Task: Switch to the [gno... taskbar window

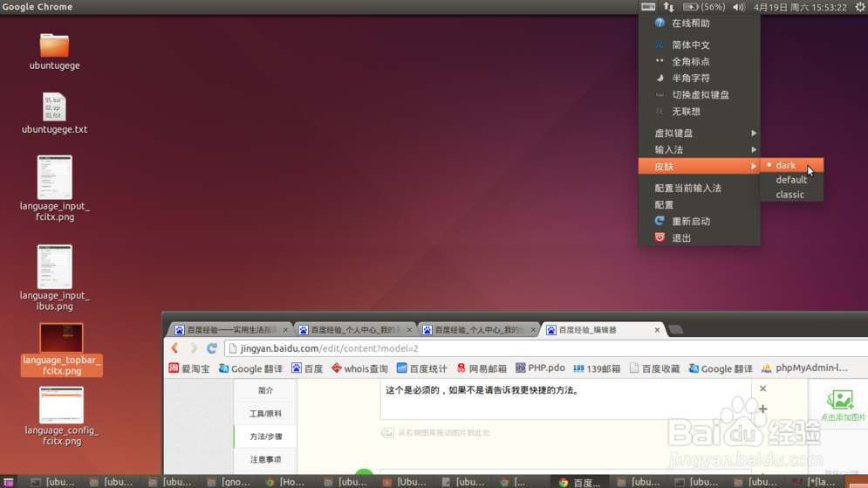Action: [x=229, y=482]
